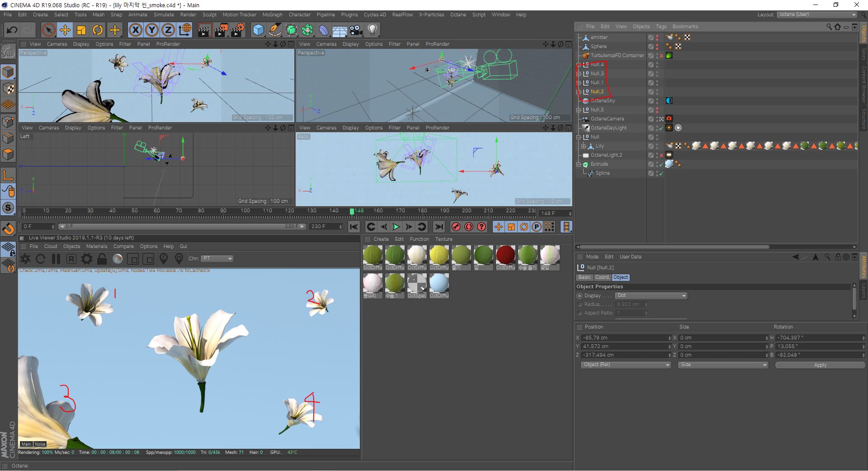Image resolution: width=868 pixels, height=471 pixels.
Task: Click the Undo arrow in the toolbar
Action: (x=12, y=30)
